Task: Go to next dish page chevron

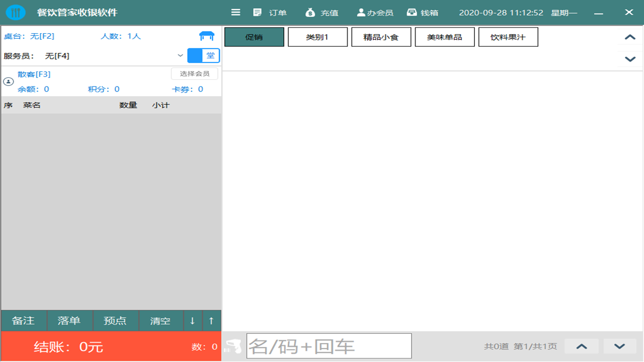Action: (x=620, y=346)
